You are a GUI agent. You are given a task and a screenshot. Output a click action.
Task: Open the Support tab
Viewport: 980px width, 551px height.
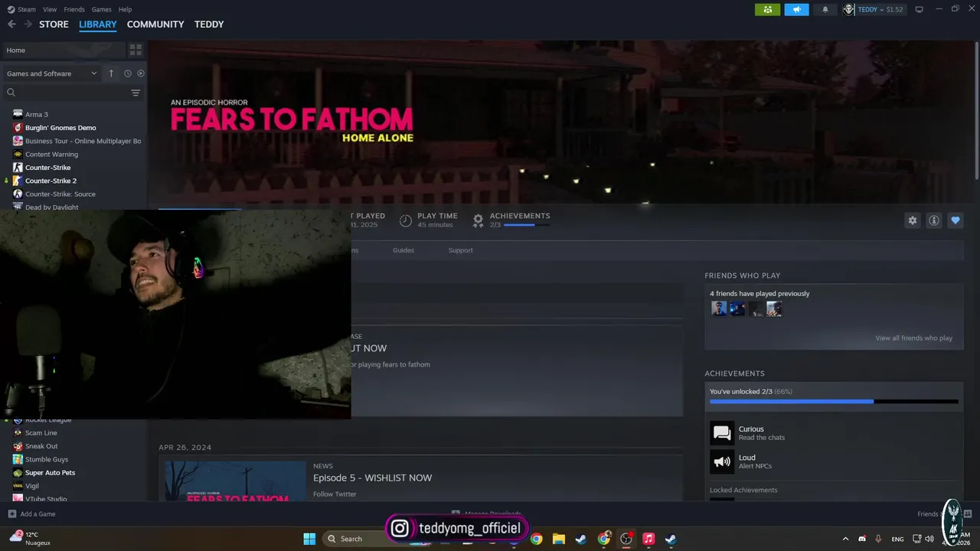tap(460, 250)
